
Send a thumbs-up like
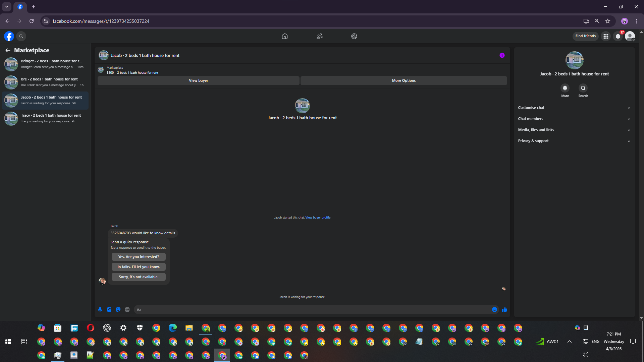point(504,310)
